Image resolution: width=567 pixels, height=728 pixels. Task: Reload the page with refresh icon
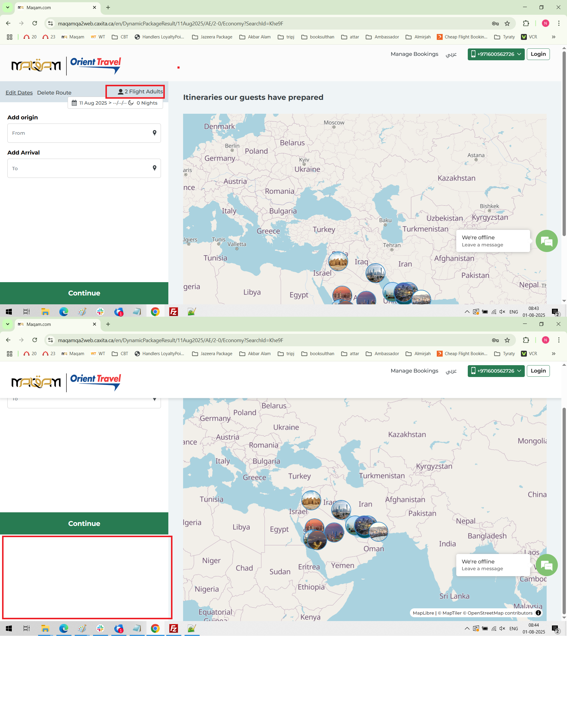35,23
